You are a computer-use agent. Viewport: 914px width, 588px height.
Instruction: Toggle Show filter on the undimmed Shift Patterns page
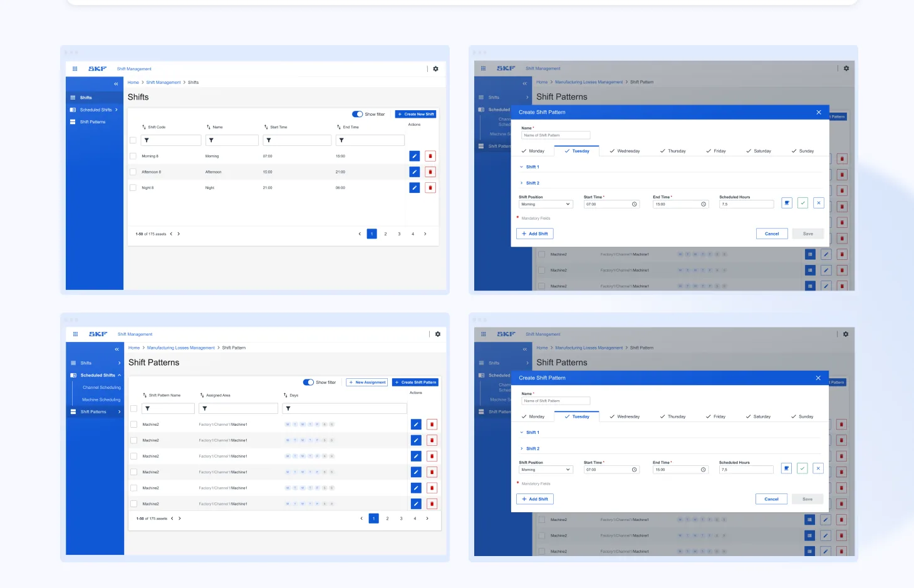(308, 382)
